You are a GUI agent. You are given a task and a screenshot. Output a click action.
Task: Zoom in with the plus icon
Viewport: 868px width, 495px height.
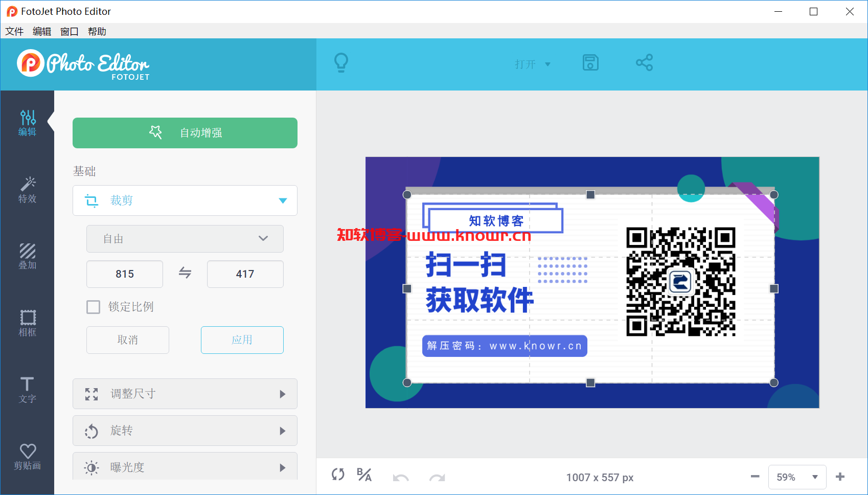(840, 477)
